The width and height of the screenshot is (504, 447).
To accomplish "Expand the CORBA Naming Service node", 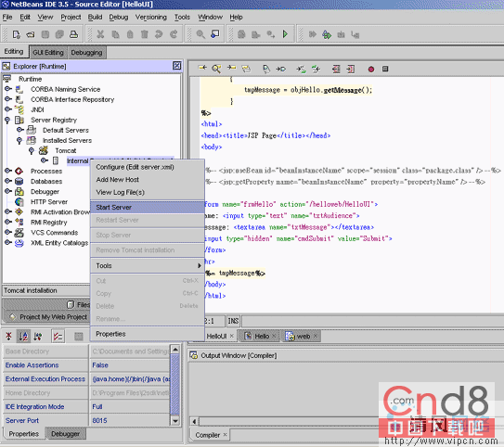I will tap(8, 89).
